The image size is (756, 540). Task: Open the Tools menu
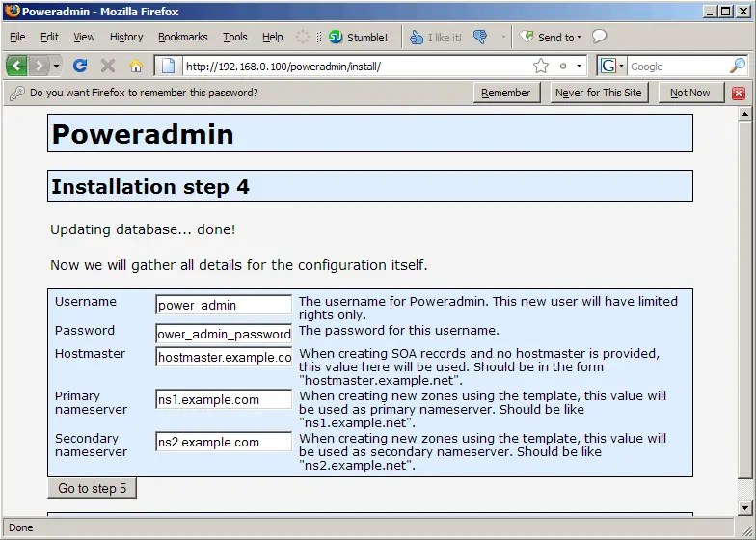[235, 37]
